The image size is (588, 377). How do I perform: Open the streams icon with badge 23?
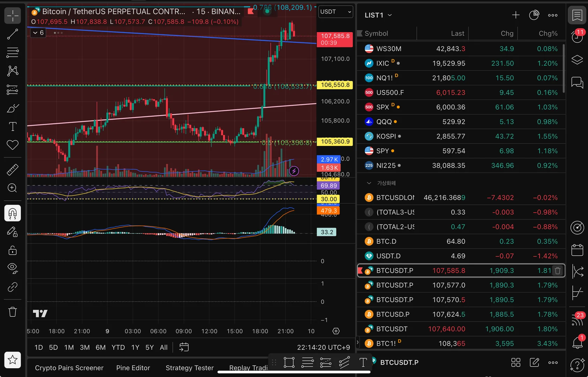point(577,319)
